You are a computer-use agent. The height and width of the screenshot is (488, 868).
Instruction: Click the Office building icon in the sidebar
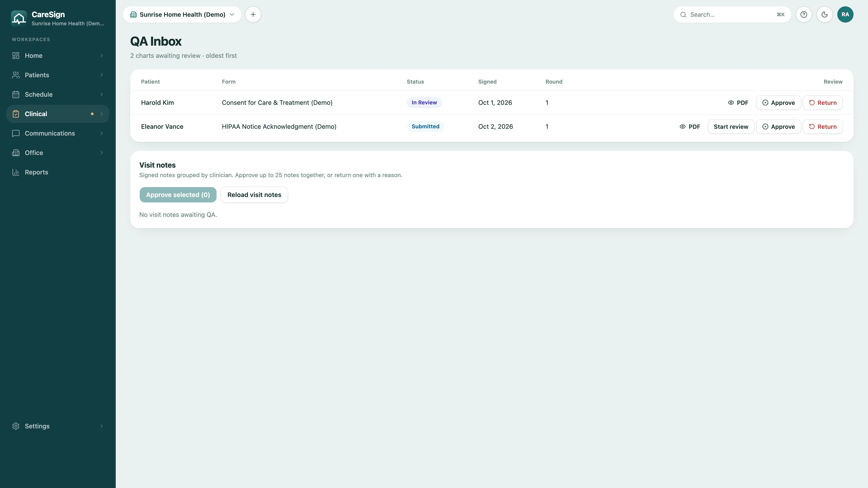tap(16, 152)
